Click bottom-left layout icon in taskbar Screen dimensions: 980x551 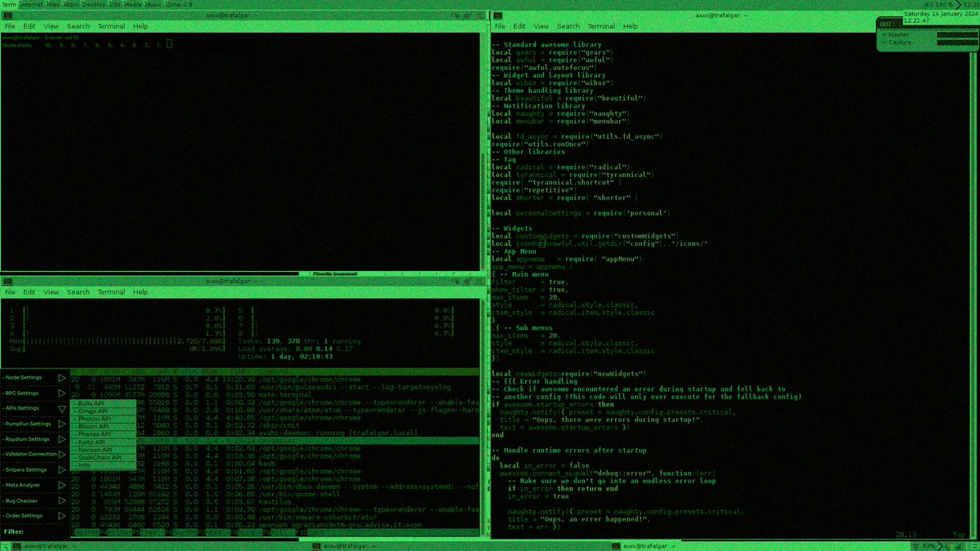coord(6,545)
